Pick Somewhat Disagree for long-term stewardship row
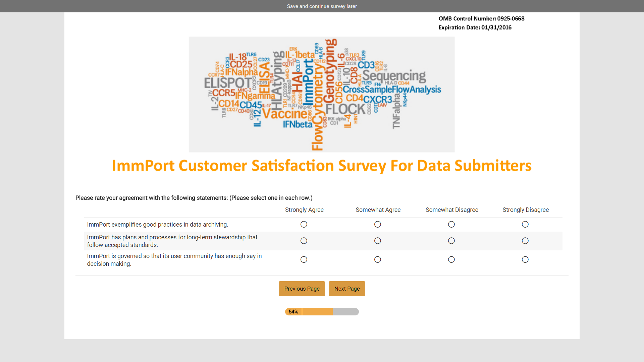Image resolution: width=644 pixels, height=362 pixels. (451, 241)
